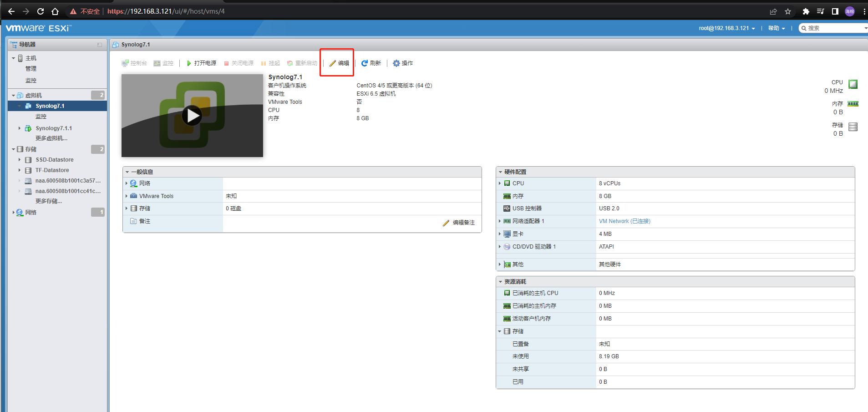Open browser extensions puzzle icon

(806, 11)
